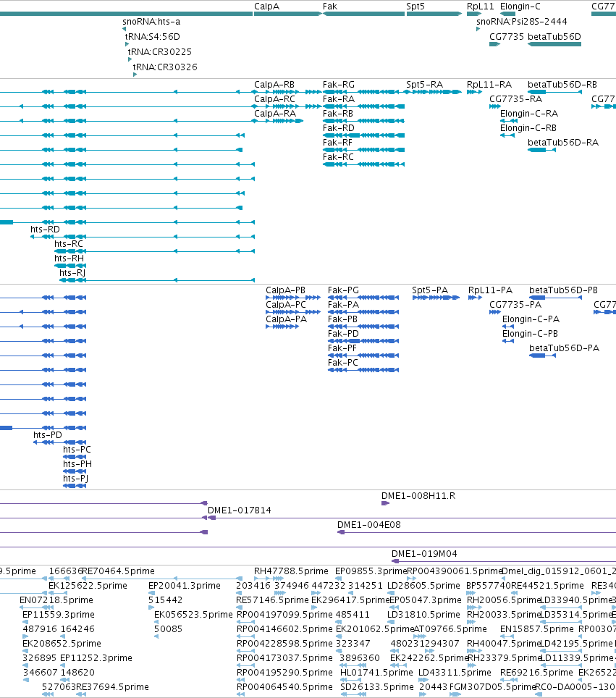Open the SD26133.5prime EST label
The height and width of the screenshot is (698, 616).
(377, 687)
